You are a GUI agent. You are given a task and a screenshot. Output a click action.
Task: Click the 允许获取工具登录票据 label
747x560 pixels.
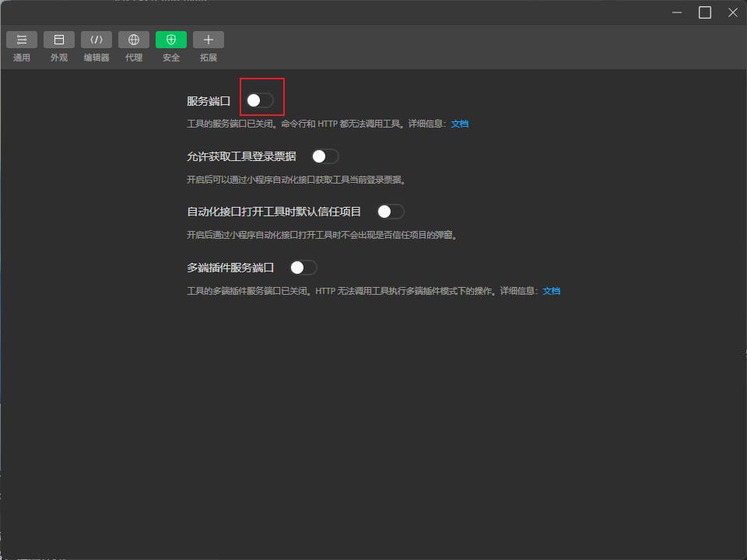pyautogui.click(x=241, y=156)
